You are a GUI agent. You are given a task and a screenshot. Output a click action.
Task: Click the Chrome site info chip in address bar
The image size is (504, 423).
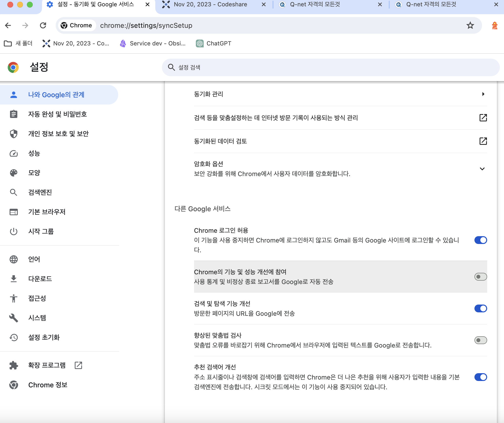tap(77, 25)
